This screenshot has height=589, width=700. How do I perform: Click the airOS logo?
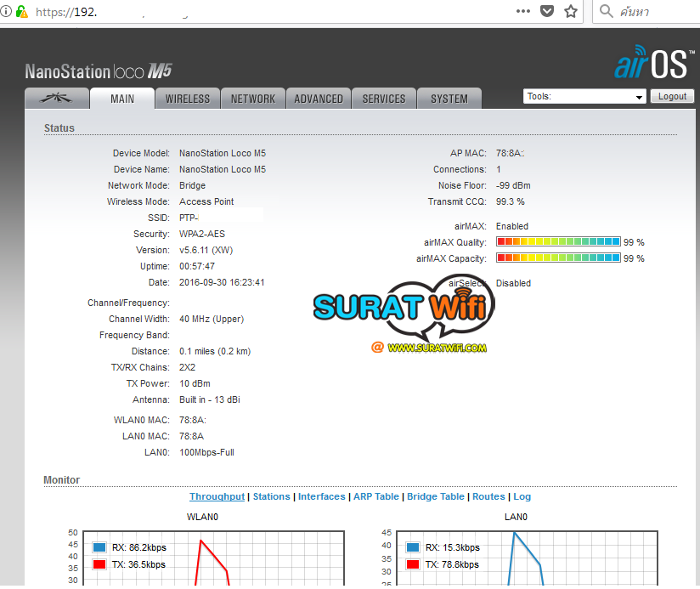654,63
